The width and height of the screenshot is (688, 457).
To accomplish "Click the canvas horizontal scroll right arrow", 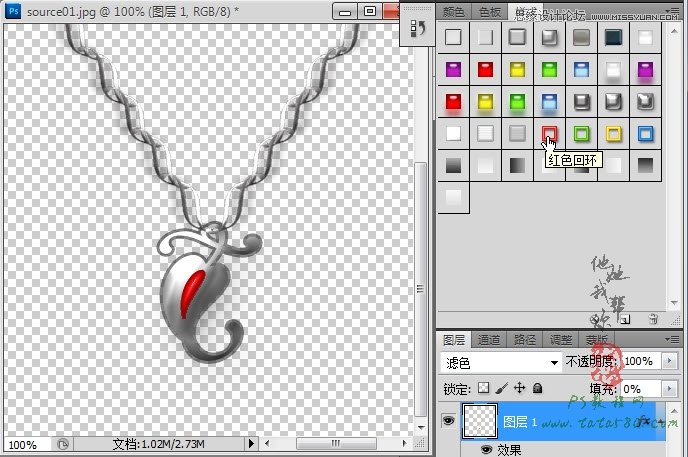I will [x=404, y=443].
